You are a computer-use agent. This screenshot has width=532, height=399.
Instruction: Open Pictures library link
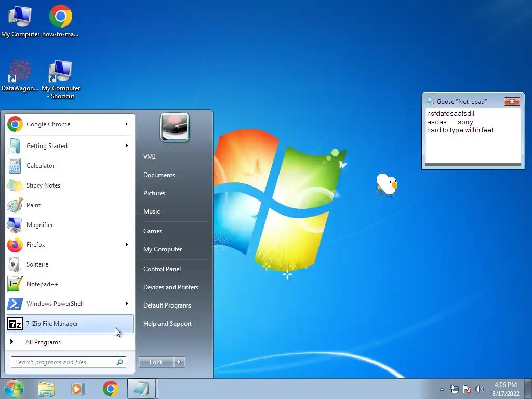pyautogui.click(x=154, y=193)
